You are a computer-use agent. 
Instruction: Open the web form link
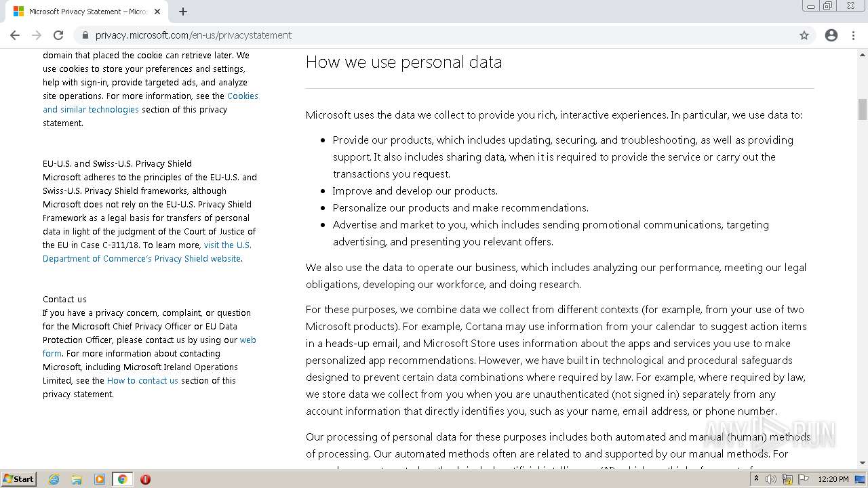(248, 340)
